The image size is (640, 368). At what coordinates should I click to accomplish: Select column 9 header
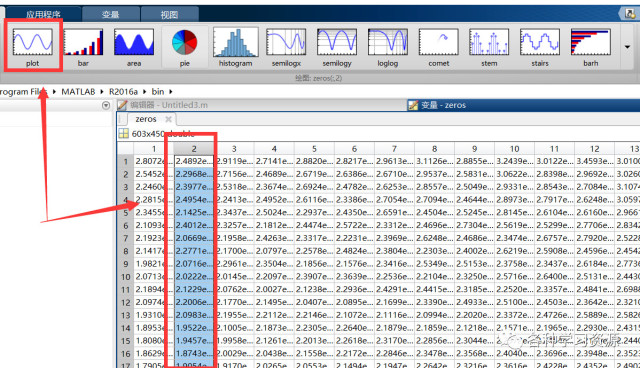(474, 149)
